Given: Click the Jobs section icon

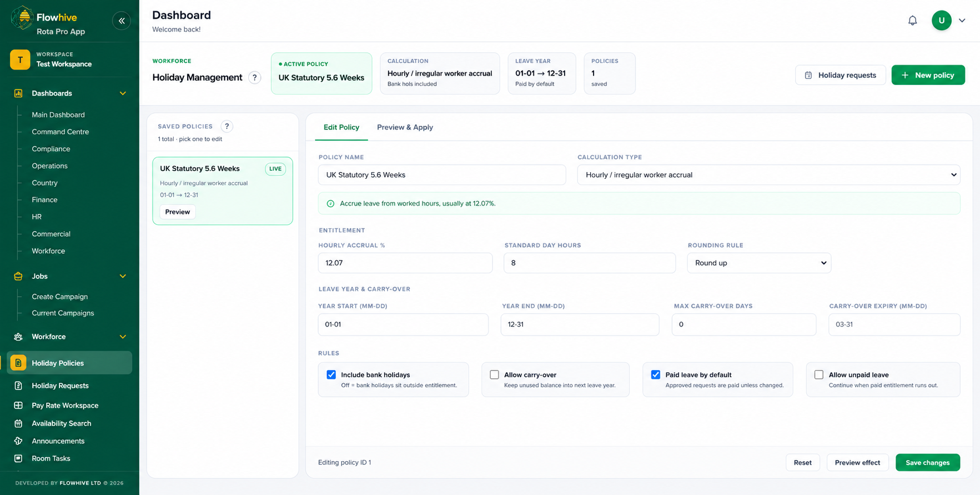Looking at the screenshot, I should pyautogui.click(x=18, y=276).
